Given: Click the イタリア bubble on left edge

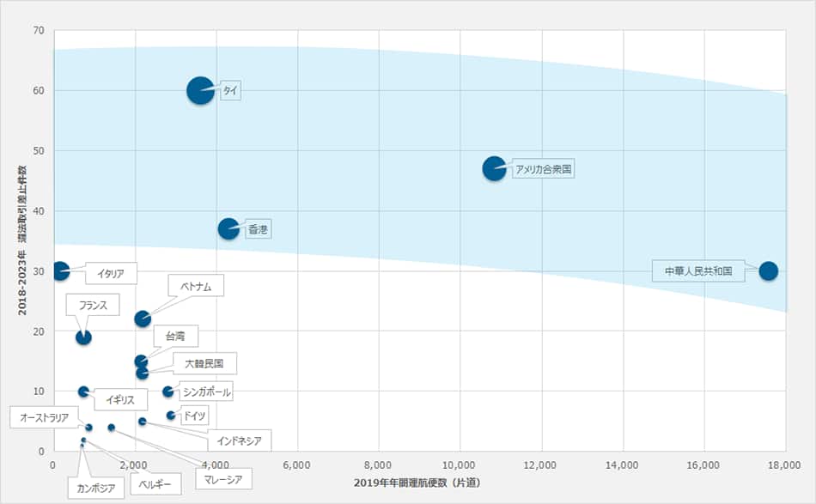Looking at the screenshot, I should click(x=60, y=270).
